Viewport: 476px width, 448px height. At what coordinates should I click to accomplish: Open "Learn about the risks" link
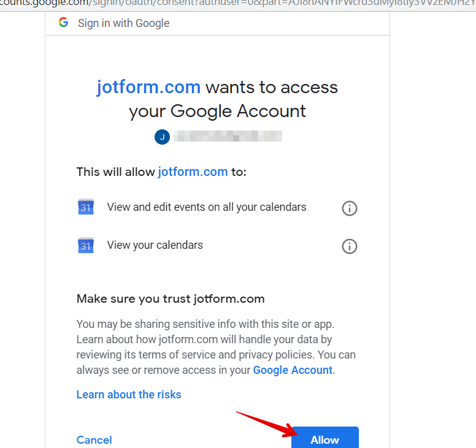point(129,395)
